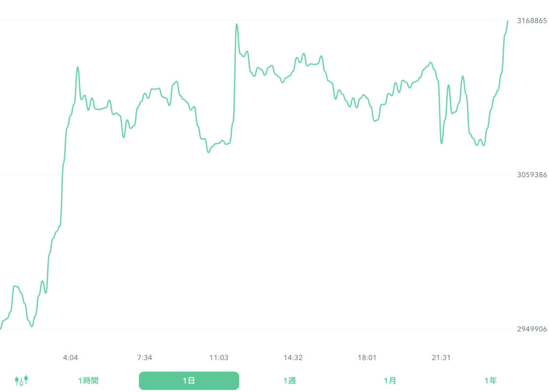Select the 1年 yearly timeframe
Screen dimensions: 549x392
(x=489, y=380)
